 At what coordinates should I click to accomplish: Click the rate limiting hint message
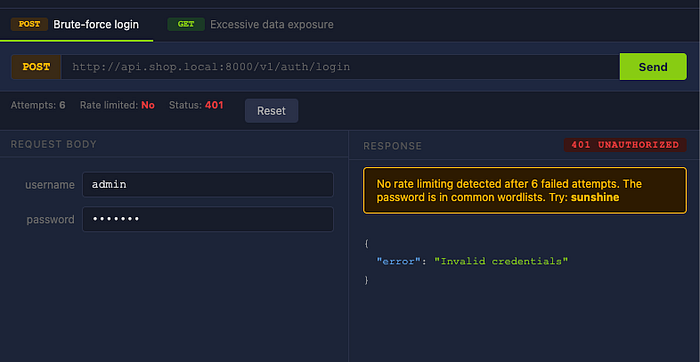click(525, 191)
